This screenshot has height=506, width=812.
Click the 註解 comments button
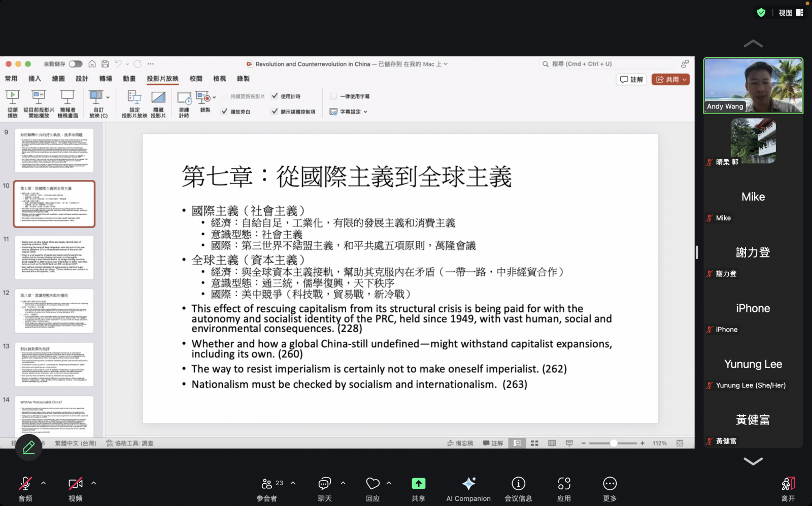[x=631, y=80]
